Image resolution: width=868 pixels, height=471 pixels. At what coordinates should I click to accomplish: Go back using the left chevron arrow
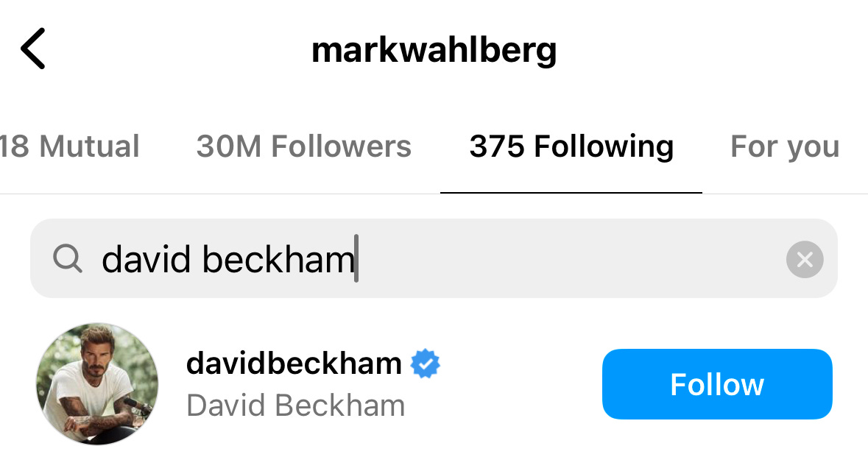pyautogui.click(x=32, y=49)
